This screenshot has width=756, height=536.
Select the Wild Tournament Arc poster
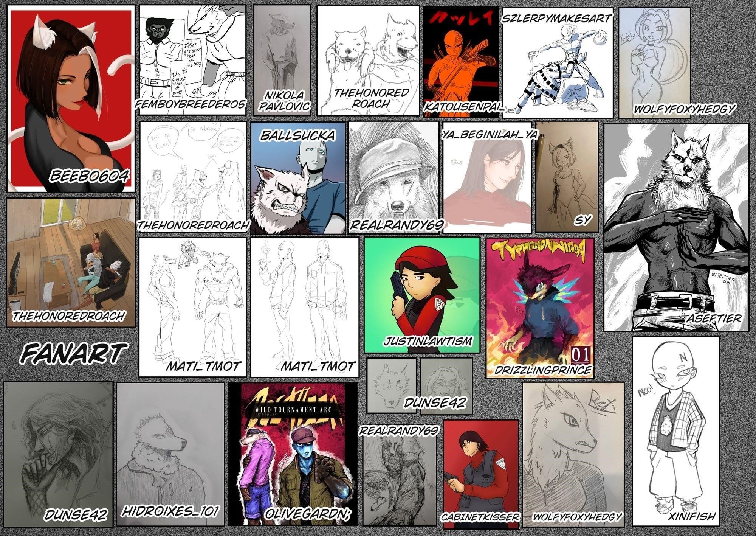coord(292,450)
